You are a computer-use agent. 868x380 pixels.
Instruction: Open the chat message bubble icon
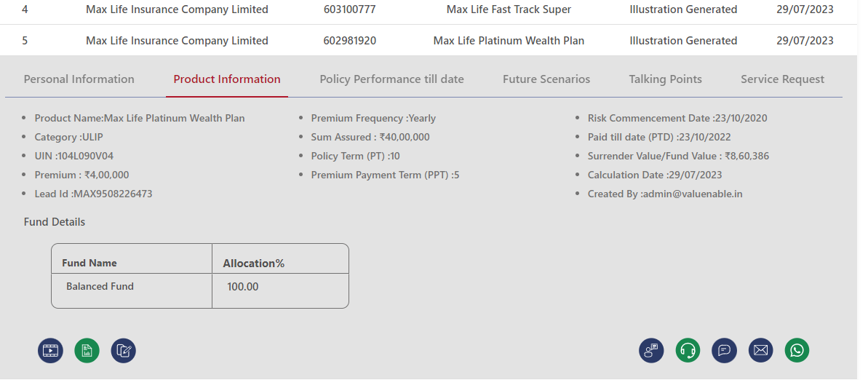click(724, 351)
